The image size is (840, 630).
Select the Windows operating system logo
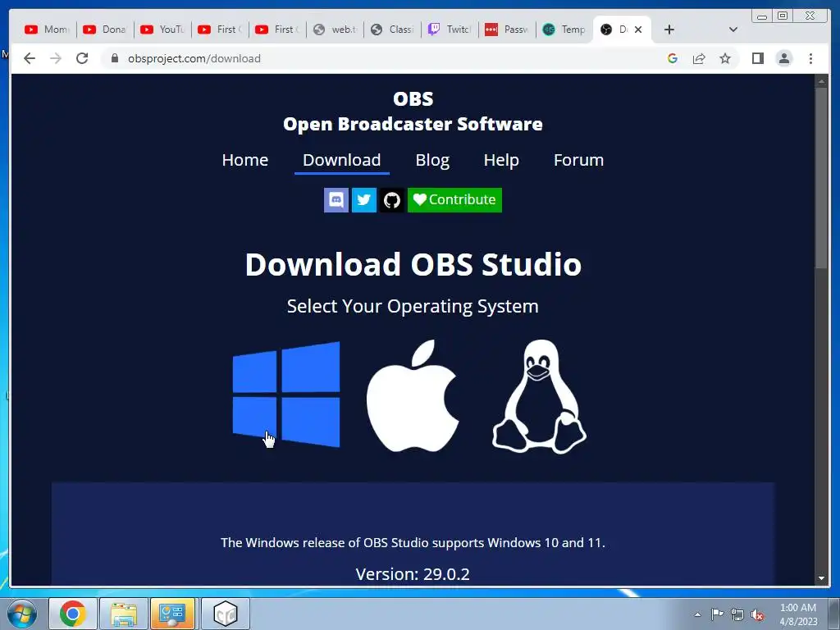(x=286, y=395)
